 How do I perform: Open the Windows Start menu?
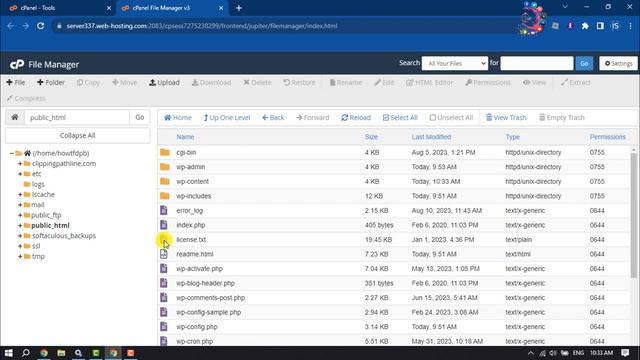point(9,353)
